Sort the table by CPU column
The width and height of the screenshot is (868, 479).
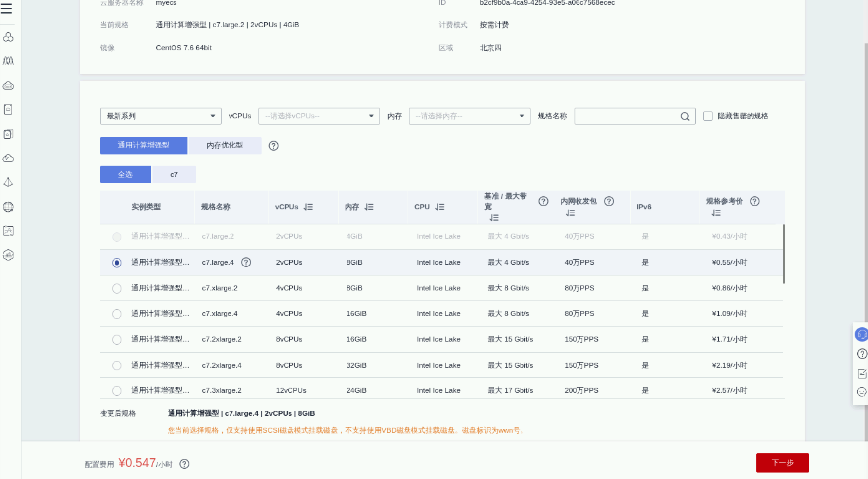click(440, 207)
